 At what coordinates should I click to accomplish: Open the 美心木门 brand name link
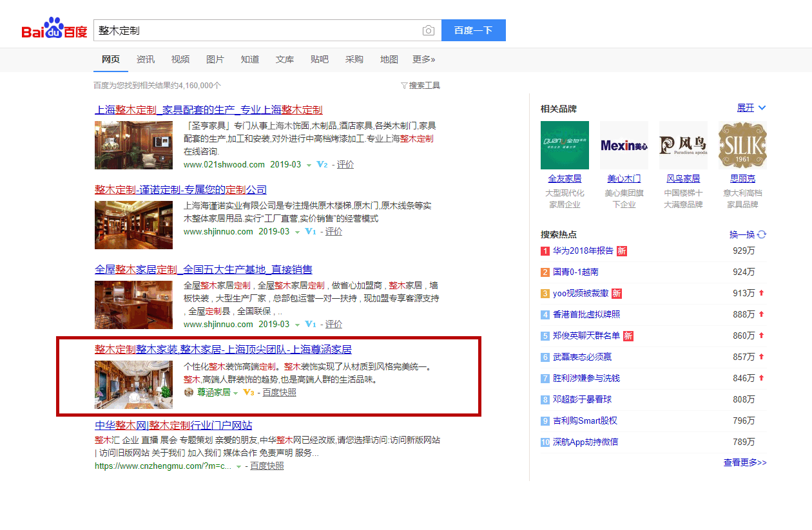point(624,178)
